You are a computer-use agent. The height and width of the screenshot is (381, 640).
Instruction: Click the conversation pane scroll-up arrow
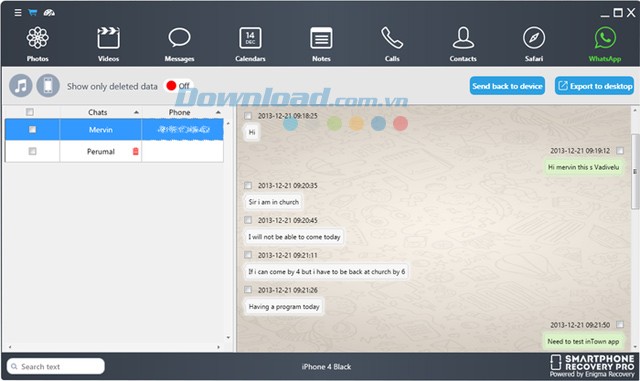[x=636, y=110]
